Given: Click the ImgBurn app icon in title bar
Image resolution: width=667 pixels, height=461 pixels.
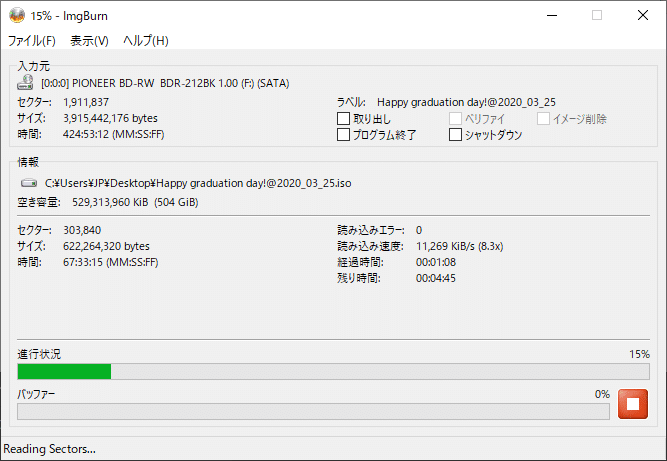Looking at the screenshot, I should tap(17, 16).
